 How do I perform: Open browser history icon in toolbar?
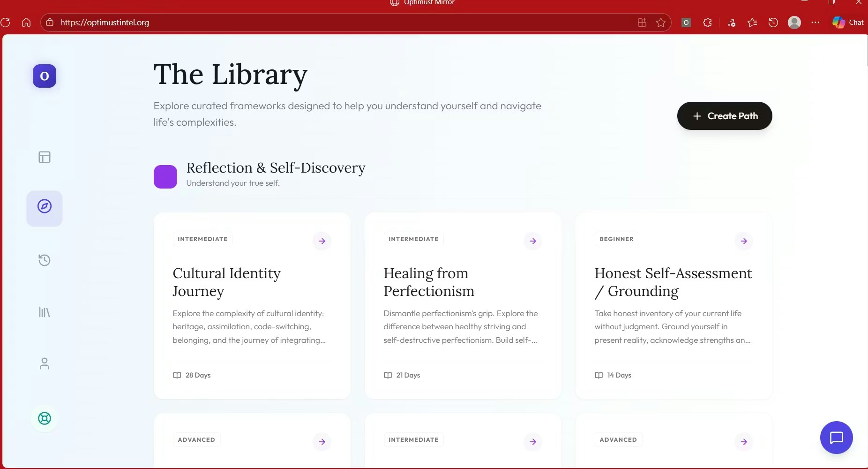pyautogui.click(x=773, y=23)
